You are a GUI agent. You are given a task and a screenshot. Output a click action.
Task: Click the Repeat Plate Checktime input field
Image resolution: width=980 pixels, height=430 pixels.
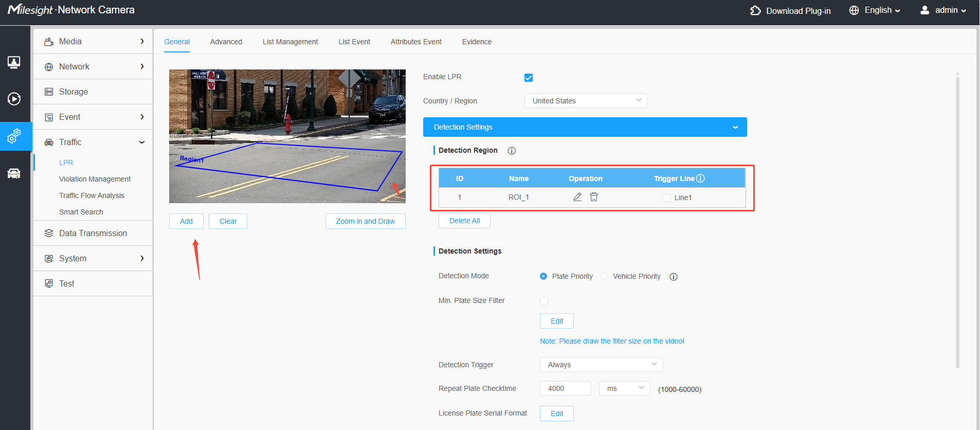tap(565, 388)
